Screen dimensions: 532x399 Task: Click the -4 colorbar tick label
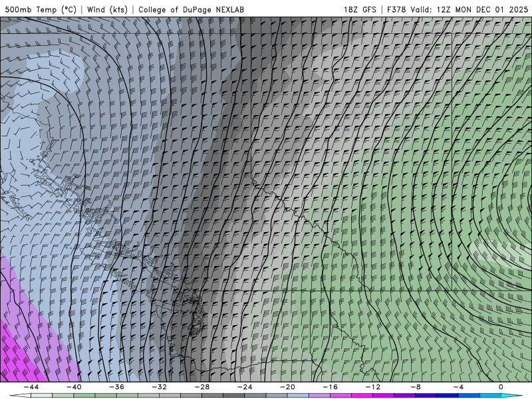459,387
